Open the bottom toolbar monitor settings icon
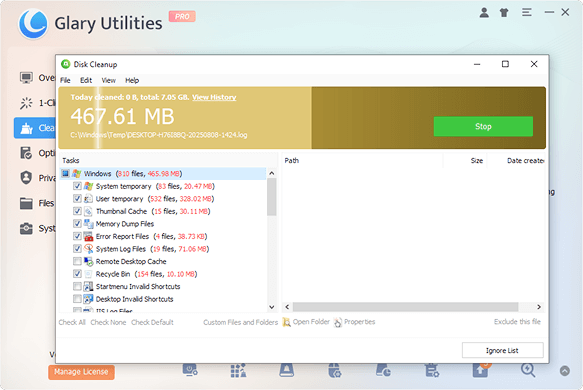583x390 pixels. point(190,370)
